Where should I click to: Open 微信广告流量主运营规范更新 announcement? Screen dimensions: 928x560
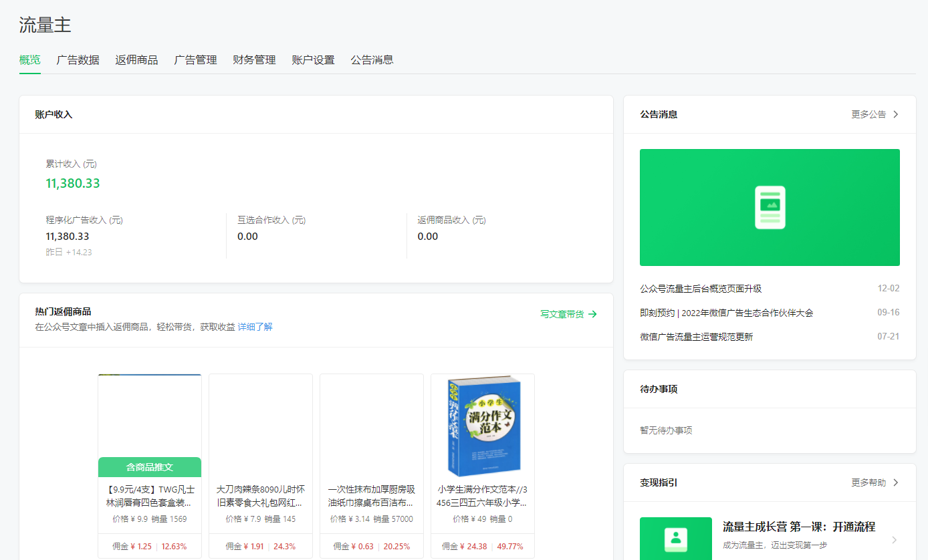point(696,337)
